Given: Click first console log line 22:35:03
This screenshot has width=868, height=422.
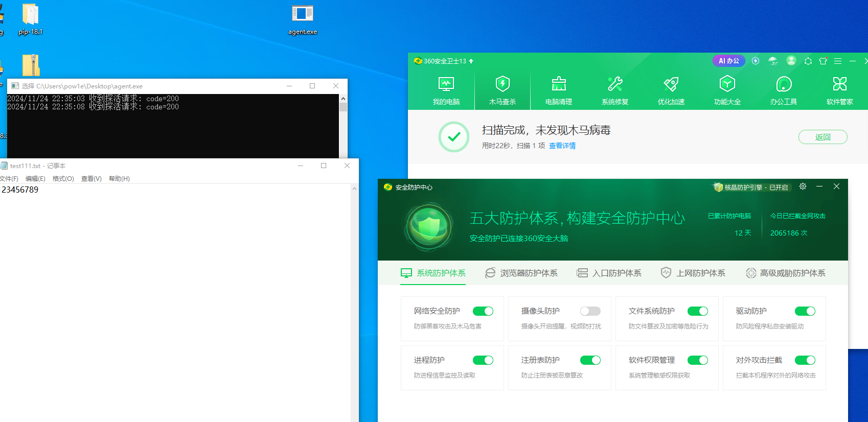Looking at the screenshot, I should [93, 99].
